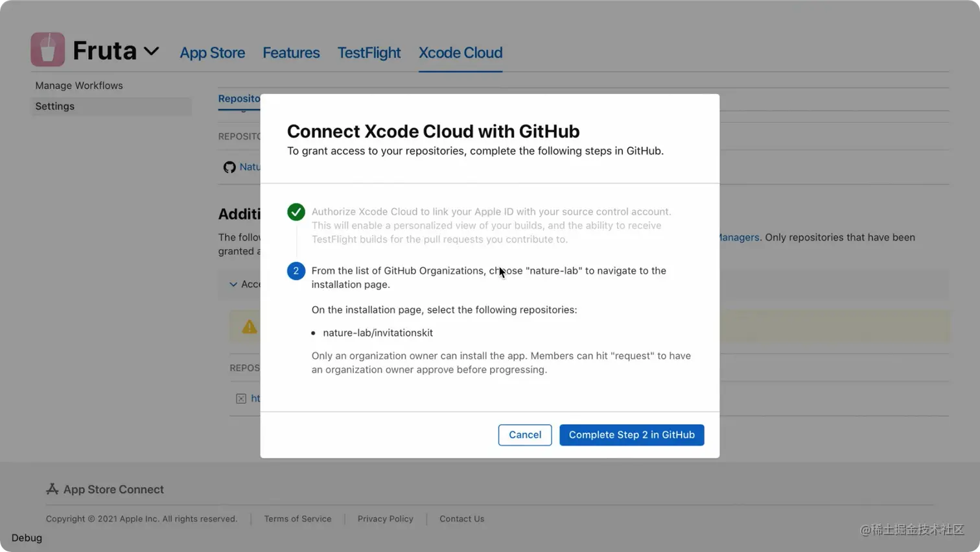Select Settings in the sidebar

click(x=111, y=106)
